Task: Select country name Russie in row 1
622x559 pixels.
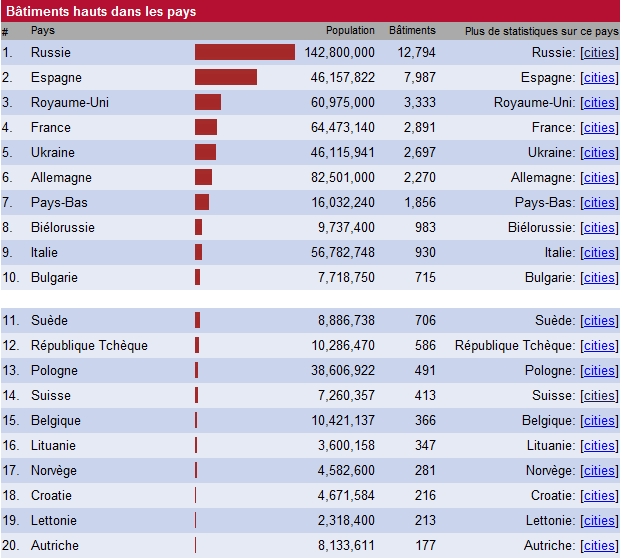Action: 51,52
